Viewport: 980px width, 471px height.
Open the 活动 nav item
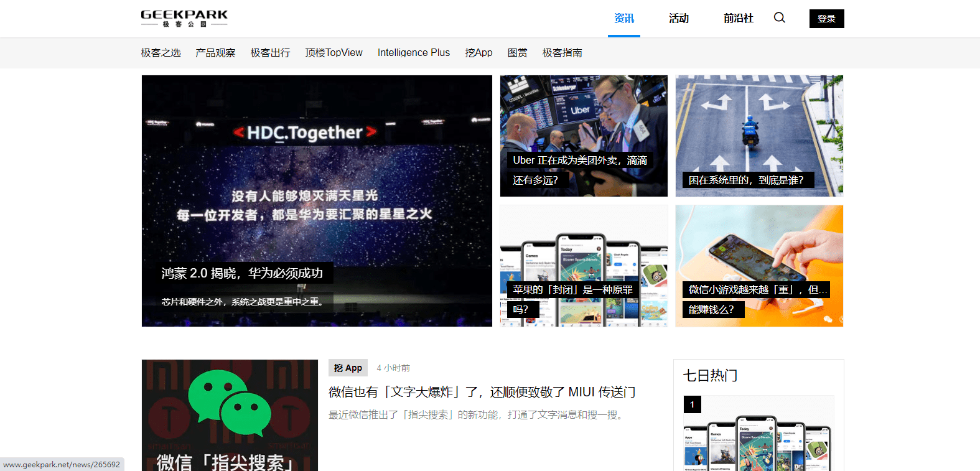679,19
